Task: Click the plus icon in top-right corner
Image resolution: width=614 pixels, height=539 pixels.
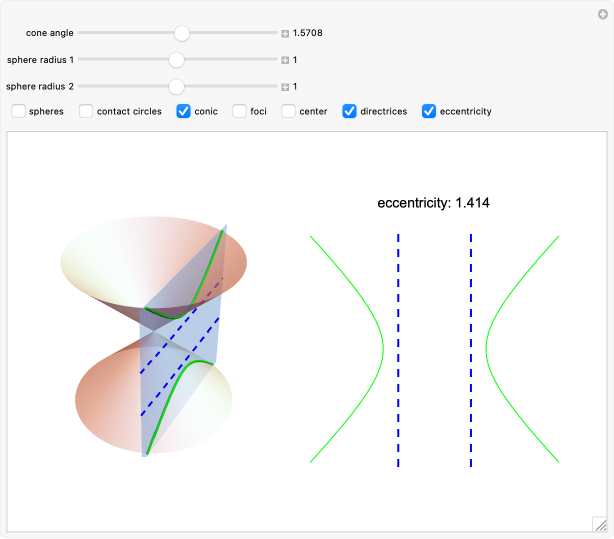Action: pyautogui.click(x=602, y=13)
